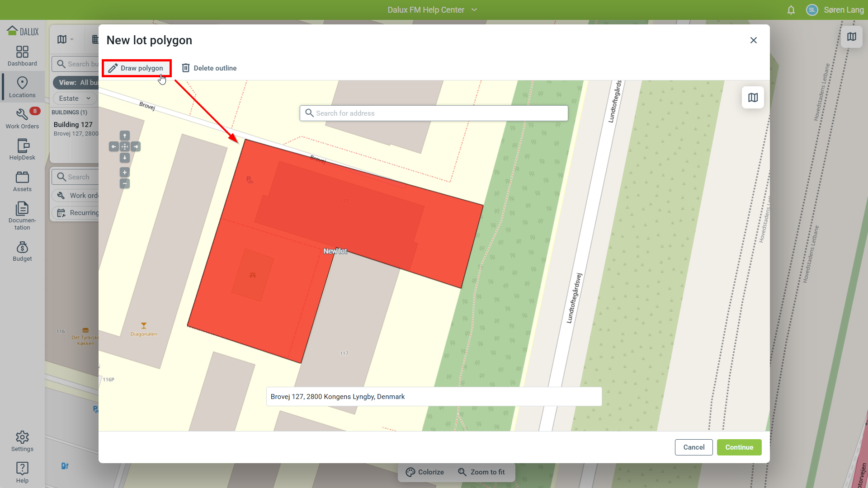Go to Assets sidebar section
868x488 pixels.
pos(22,181)
